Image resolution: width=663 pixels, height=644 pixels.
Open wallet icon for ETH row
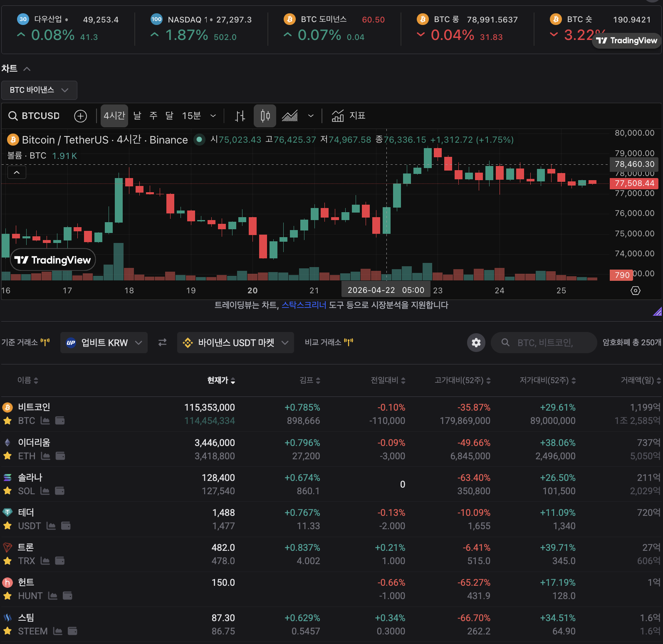[x=60, y=456]
